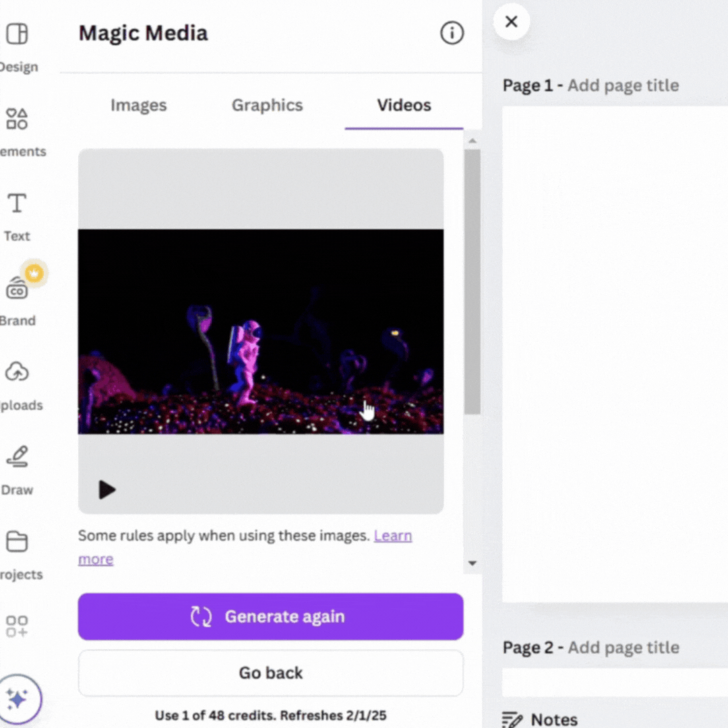Click Generate again button

[271, 616]
